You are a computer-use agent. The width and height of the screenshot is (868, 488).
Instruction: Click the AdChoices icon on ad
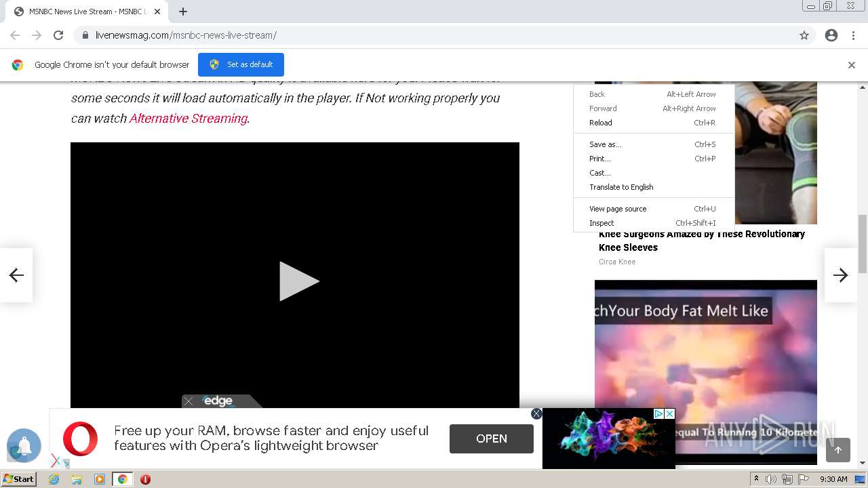coord(658,413)
